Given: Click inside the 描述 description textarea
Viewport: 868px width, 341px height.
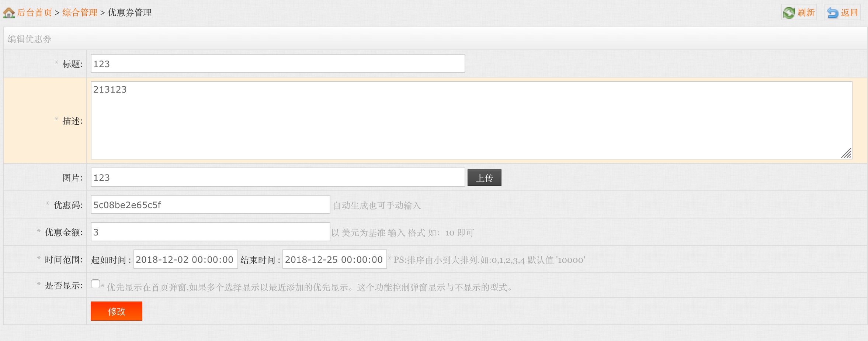Looking at the screenshot, I should [x=471, y=120].
